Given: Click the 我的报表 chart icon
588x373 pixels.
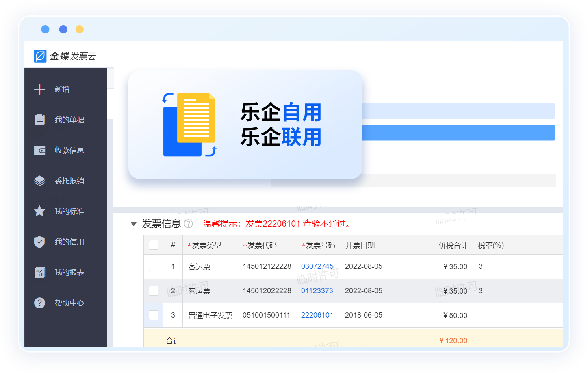Looking at the screenshot, I should click(x=39, y=272).
